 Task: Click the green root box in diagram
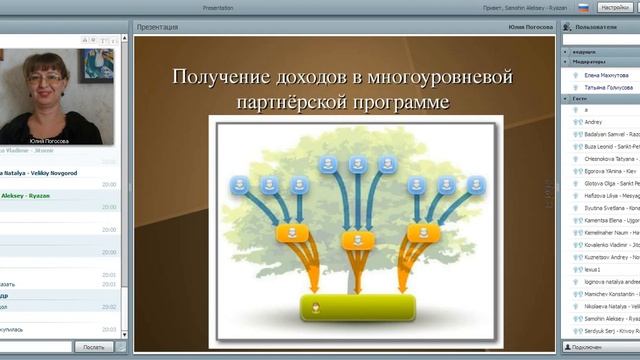(358, 307)
